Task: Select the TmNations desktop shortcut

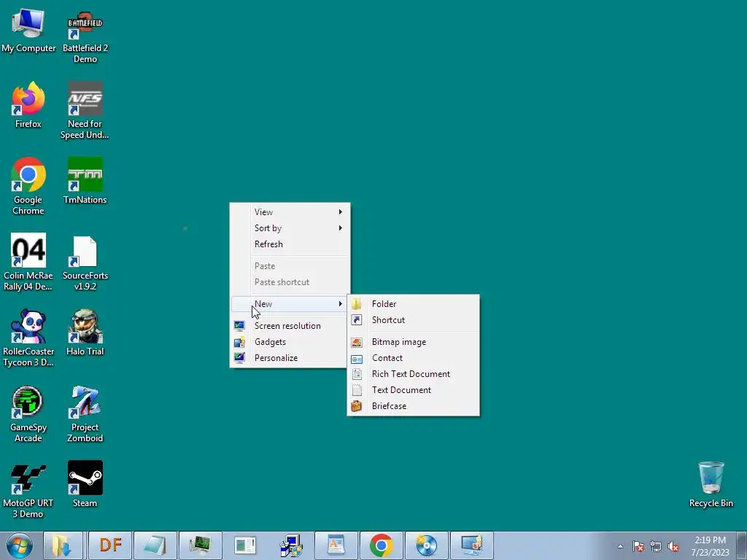Action: click(x=85, y=181)
